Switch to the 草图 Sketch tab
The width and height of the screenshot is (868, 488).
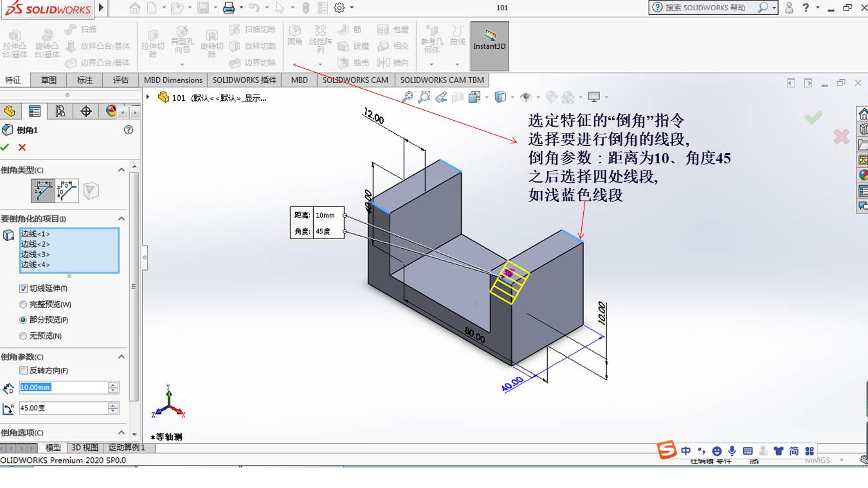(49, 80)
